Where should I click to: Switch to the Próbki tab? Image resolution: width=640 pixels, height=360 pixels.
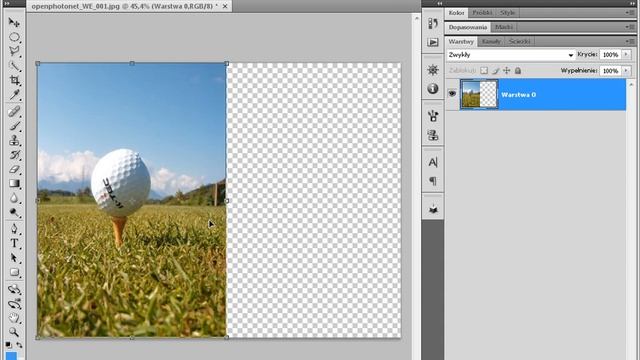tap(482, 13)
